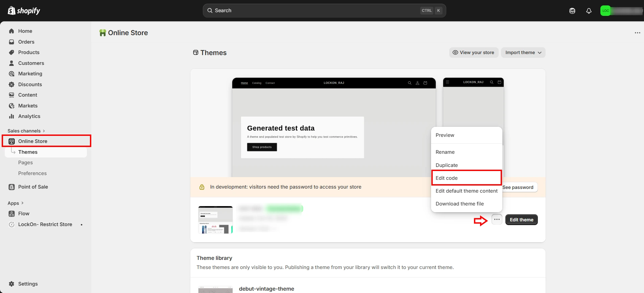Viewport: 644px width, 293px height.
Task: Click the eye icon in View your store
Action: coord(455,52)
